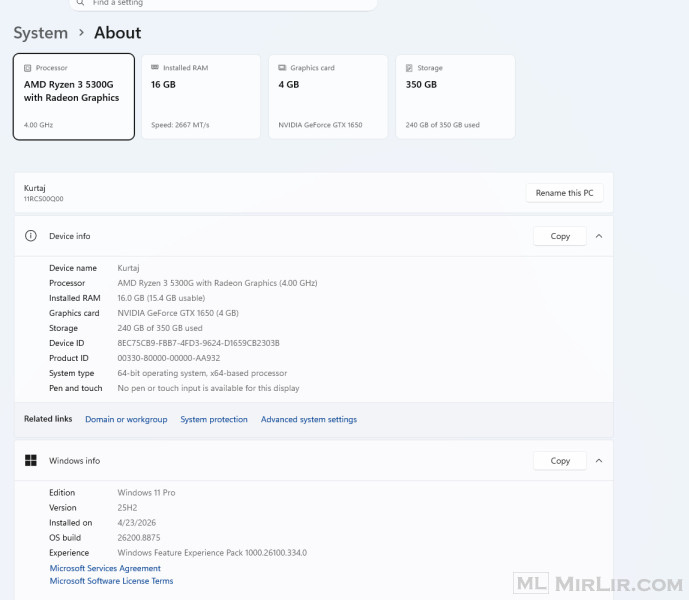This screenshot has width=689, height=600.
Task: Select OS build value 26200.8875
Action: coord(139,538)
